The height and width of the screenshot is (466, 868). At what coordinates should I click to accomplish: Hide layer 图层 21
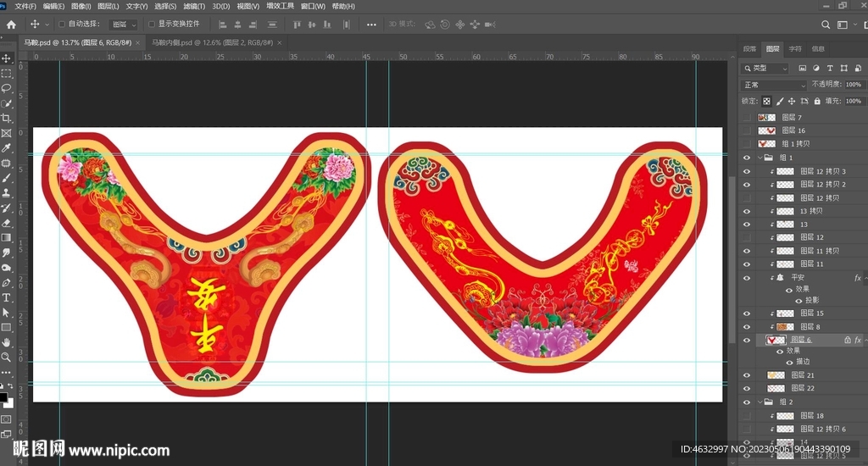747,375
